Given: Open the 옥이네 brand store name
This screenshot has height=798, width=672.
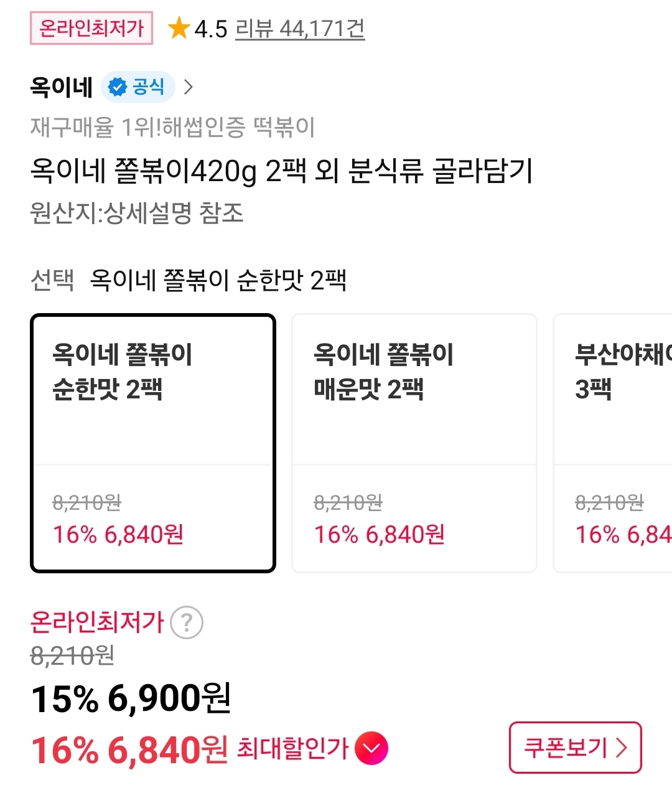Looking at the screenshot, I should tap(61, 87).
